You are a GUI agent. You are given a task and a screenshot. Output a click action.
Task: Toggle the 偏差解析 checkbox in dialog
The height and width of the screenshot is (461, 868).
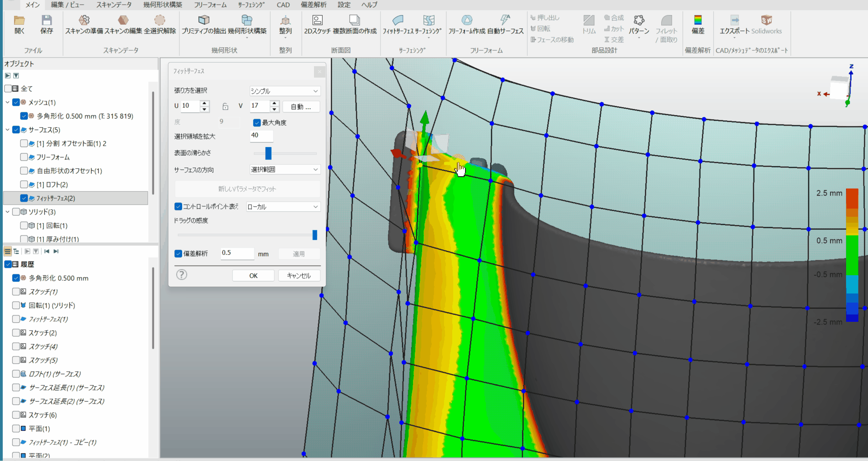click(178, 254)
